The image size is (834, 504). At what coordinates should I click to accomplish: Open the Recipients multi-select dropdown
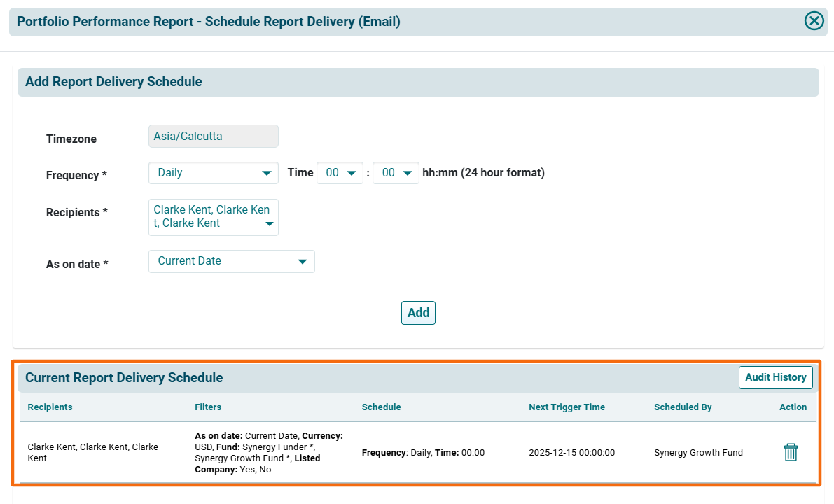coord(213,217)
